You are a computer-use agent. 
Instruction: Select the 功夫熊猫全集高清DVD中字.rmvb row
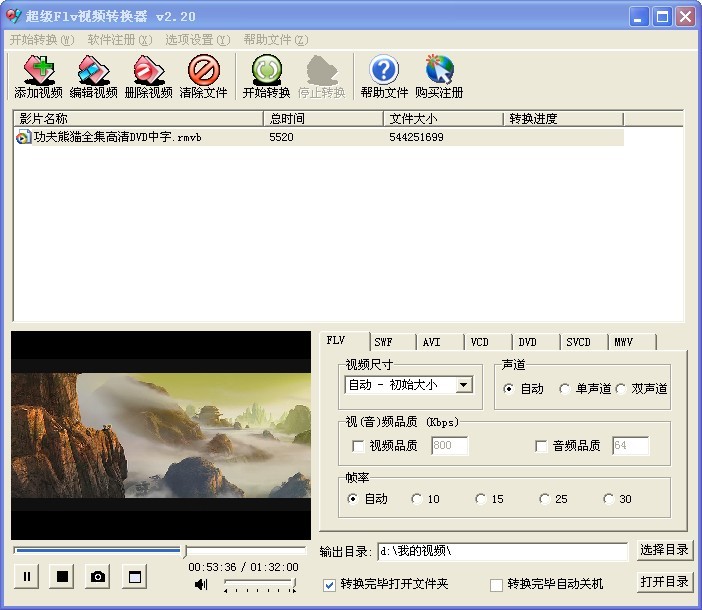319,137
